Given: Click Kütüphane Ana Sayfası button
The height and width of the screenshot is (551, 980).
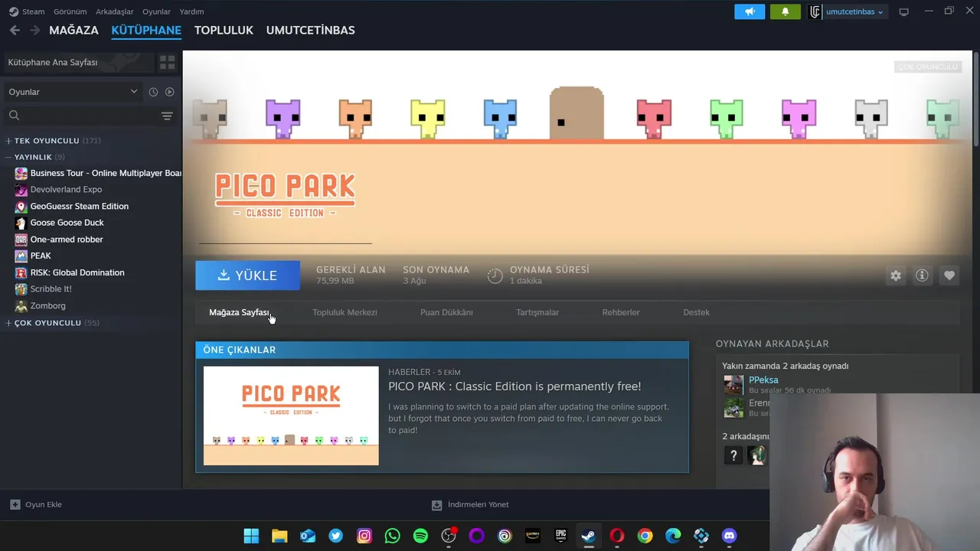Looking at the screenshot, I should tap(78, 62).
